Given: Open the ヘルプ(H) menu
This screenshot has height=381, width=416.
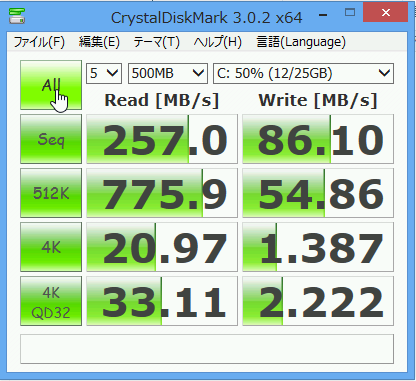Looking at the screenshot, I should tap(217, 42).
